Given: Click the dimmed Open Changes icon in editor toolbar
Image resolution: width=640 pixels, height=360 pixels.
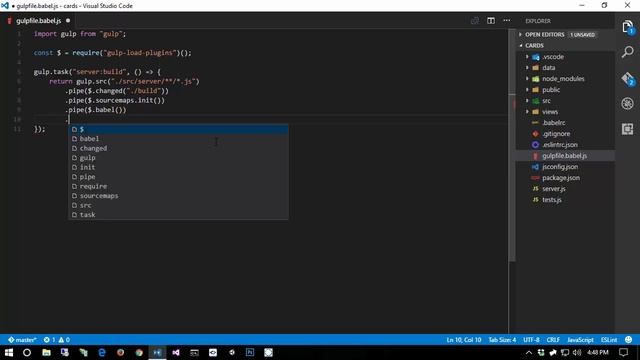Looking at the screenshot, I should [475, 20].
